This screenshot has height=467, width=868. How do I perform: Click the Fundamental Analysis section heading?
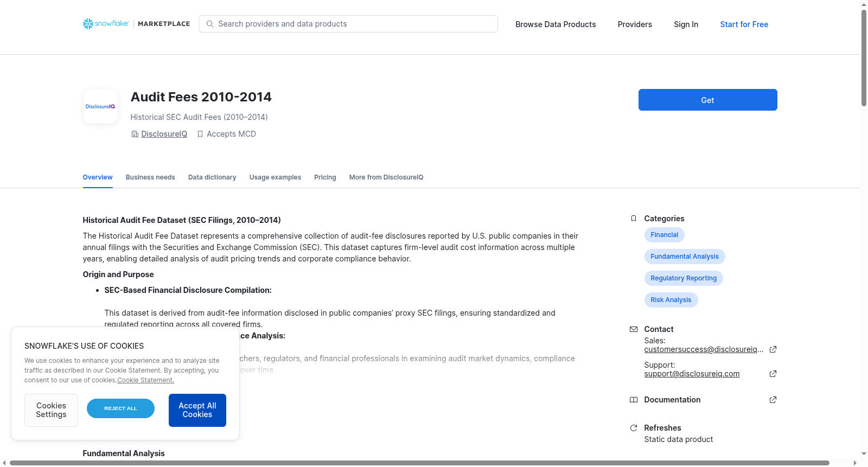(x=124, y=453)
